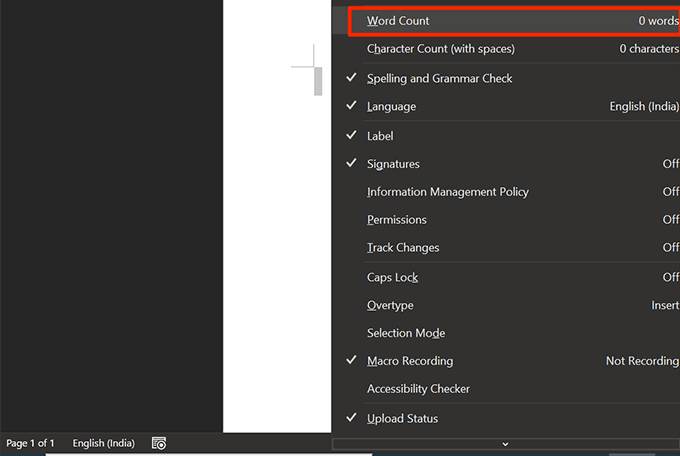The width and height of the screenshot is (680, 456).
Task: Uncheck the Macro Recording option
Action: (x=409, y=361)
